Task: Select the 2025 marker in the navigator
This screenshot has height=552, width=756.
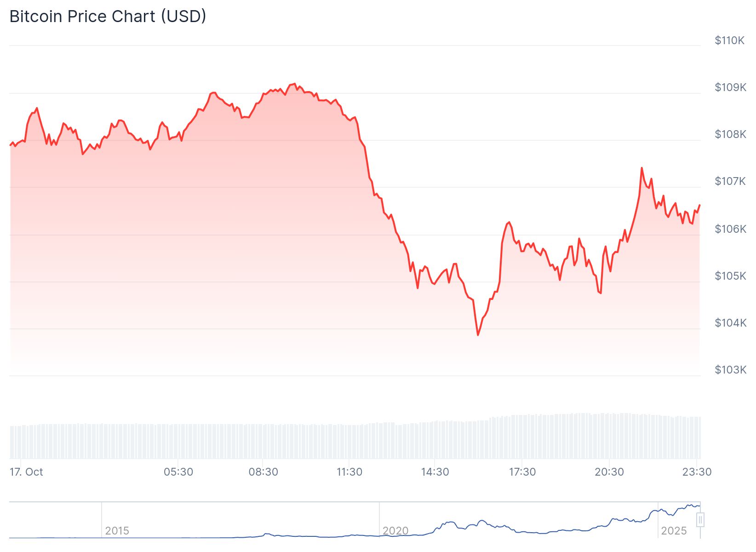Action: pos(674,530)
